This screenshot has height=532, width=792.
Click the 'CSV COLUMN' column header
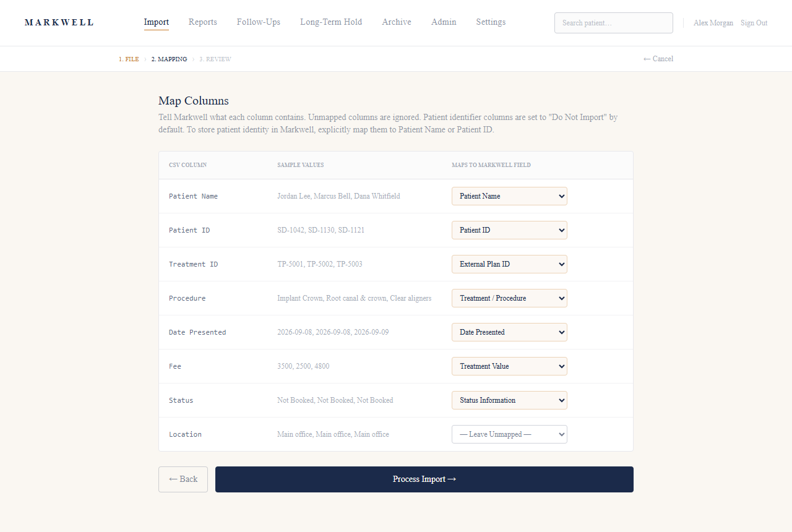188,165
